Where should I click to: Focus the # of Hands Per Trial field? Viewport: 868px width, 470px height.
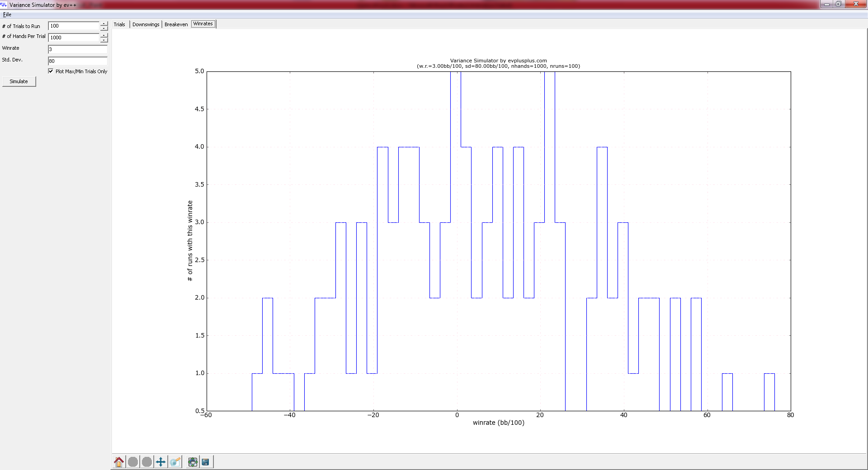pos(74,38)
